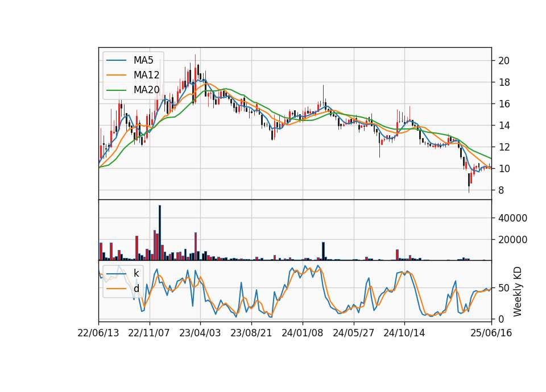546x392 pixels.
Task: Click the KD axis value 0
Action: [501, 319]
